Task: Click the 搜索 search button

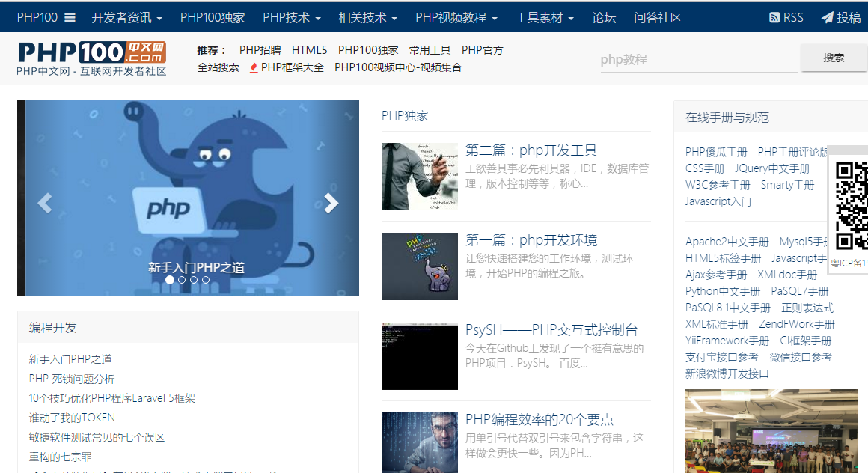Action: pyautogui.click(x=834, y=58)
